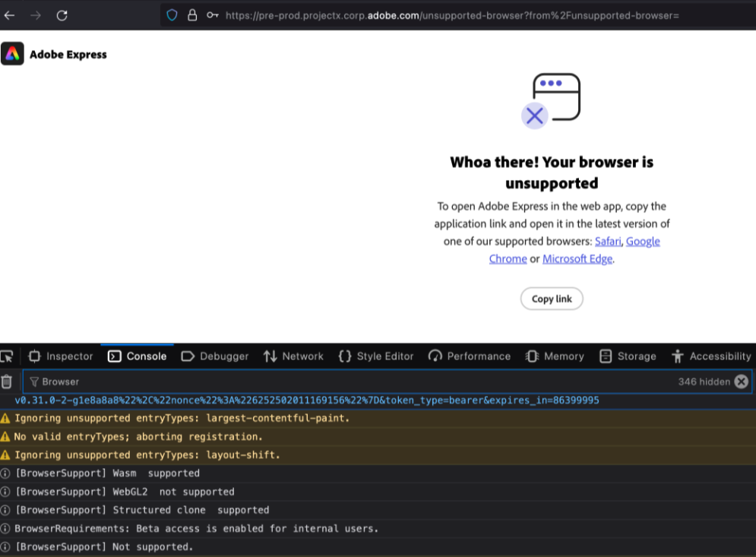Click the padlock site security icon
This screenshot has height=557, width=756.
[x=192, y=15]
